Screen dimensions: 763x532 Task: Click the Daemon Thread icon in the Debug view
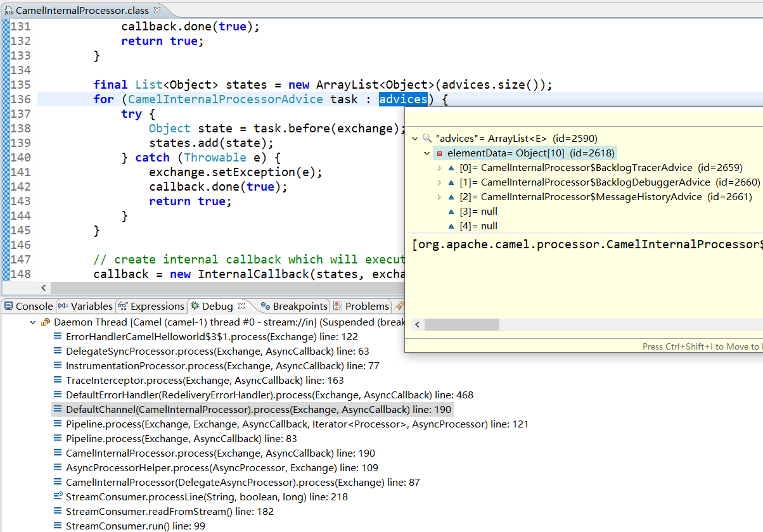point(46,322)
